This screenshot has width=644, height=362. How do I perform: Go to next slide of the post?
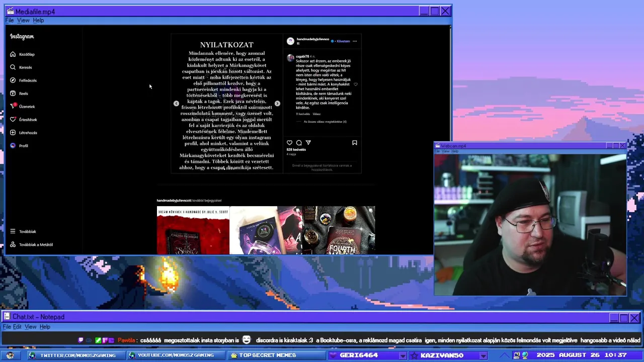(277, 104)
